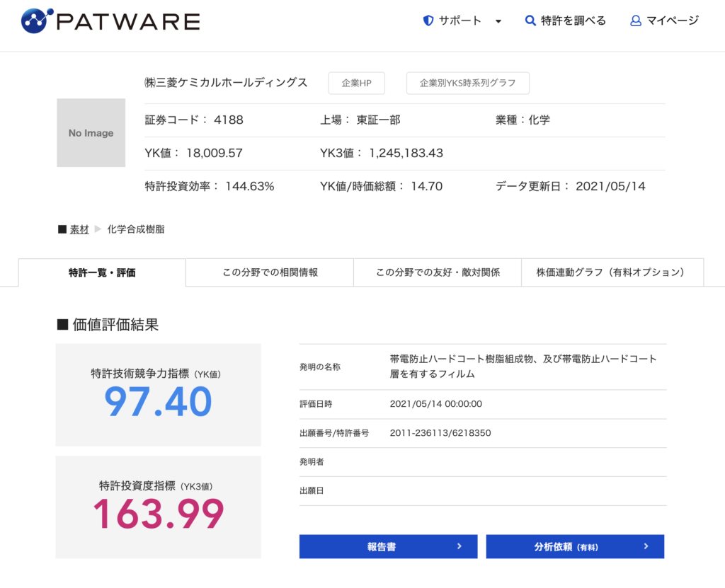The height and width of the screenshot is (588, 725).
Task: Click application number 2011-236113/6218350
Action: pos(440,433)
